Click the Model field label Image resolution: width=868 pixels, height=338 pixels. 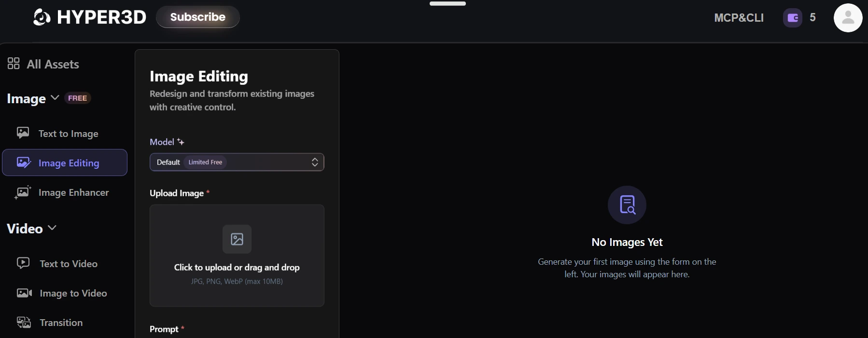(162, 142)
